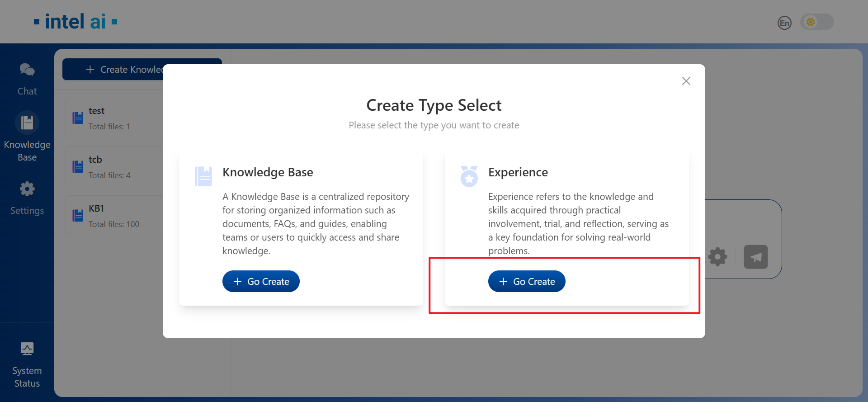Image resolution: width=868 pixels, height=402 pixels.
Task: Toggle the light/dark theme switch
Action: point(816,22)
